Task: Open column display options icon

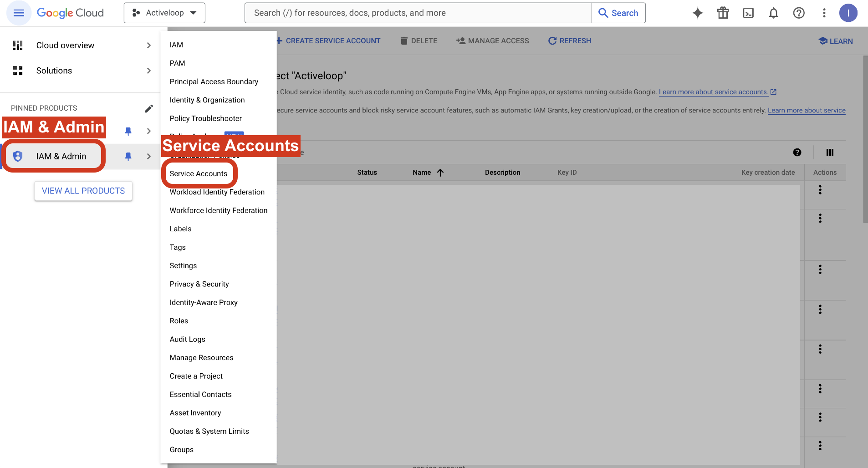Action: 830,153
